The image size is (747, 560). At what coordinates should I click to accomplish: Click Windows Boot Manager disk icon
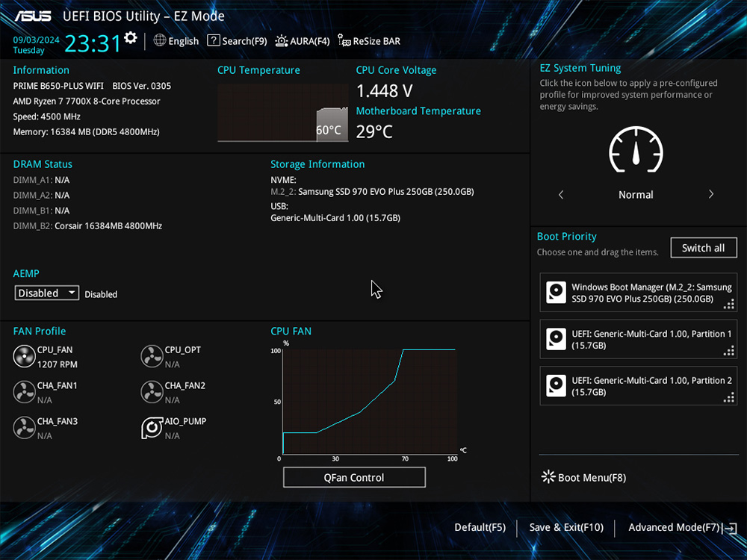(x=556, y=293)
